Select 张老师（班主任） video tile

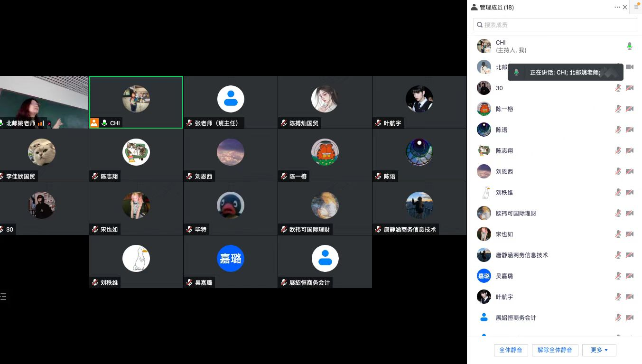pyautogui.click(x=231, y=102)
